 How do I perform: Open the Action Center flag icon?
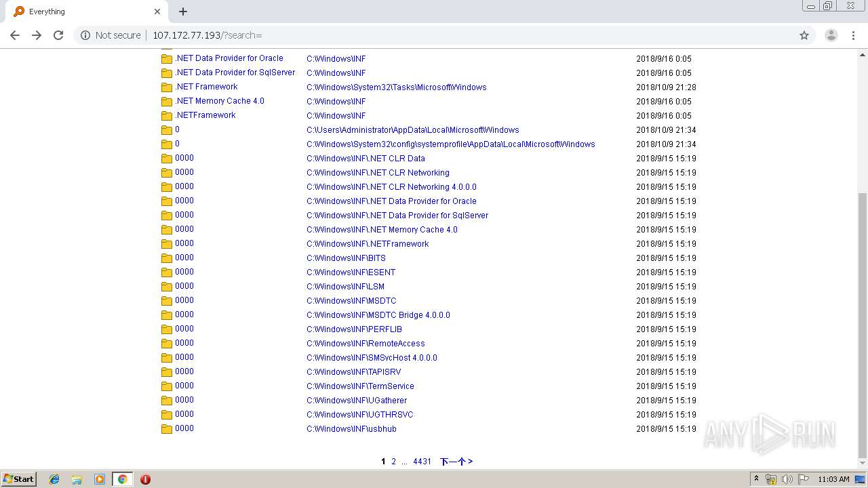click(x=804, y=479)
